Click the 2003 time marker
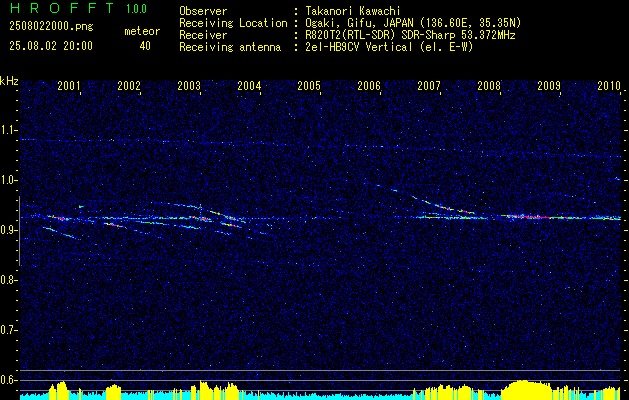Screen dimensions: 629x400 coord(189,85)
